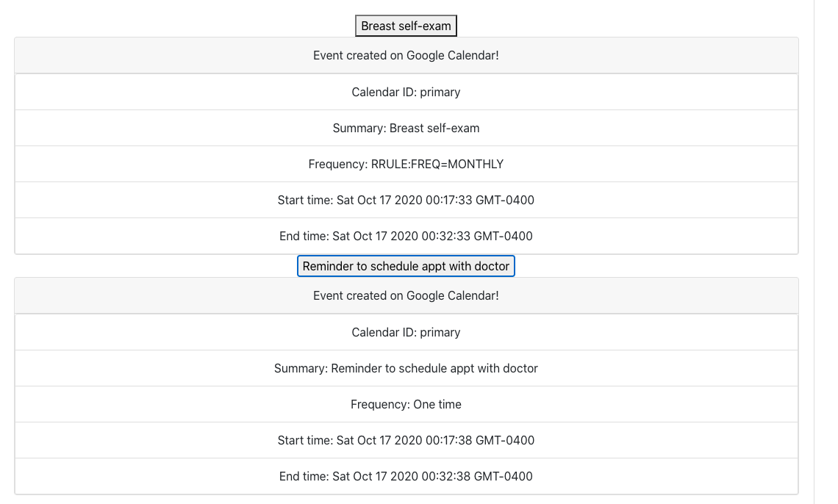This screenshot has height=504, width=838.
Task: Click Calendar ID row in doctor reminder card
Action: [x=406, y=332]
